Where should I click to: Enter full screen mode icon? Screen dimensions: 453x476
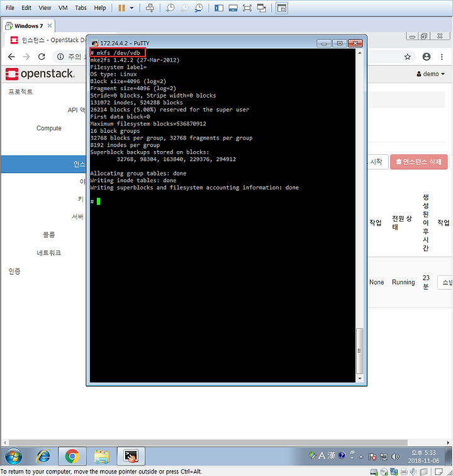coord(247,8)
